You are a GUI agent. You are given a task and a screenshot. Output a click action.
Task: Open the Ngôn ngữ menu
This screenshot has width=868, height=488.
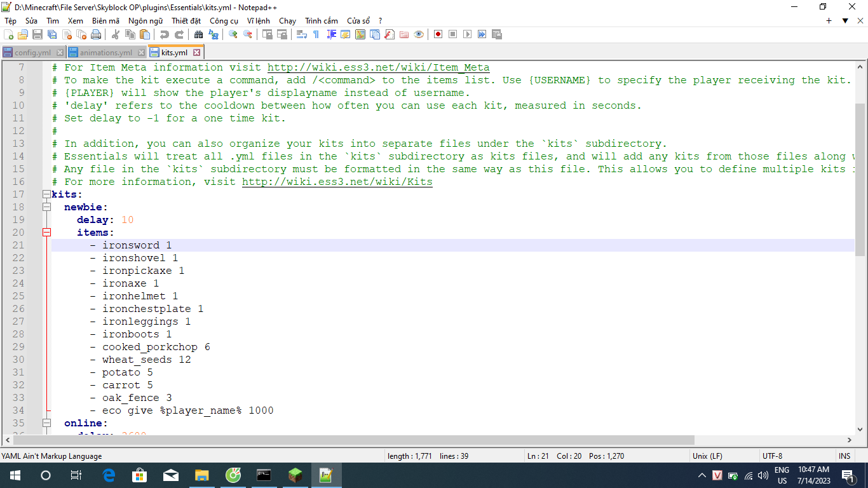145,21
